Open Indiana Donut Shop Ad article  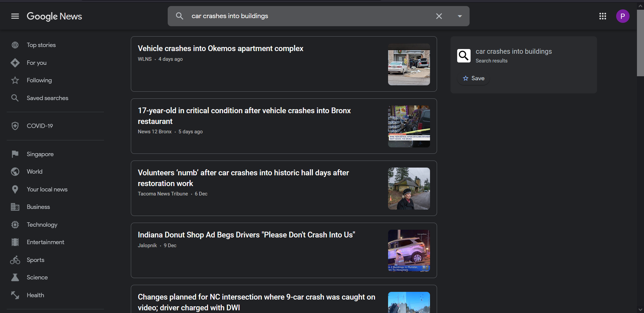point(247,235)
